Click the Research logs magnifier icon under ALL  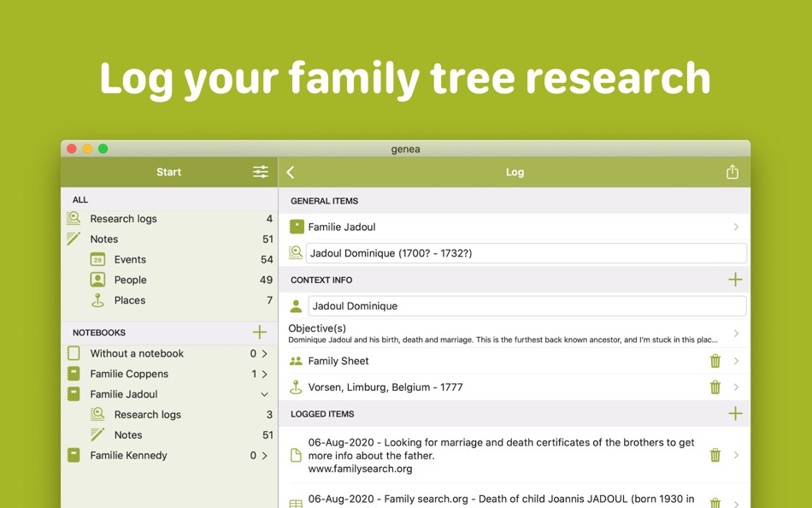[74, 218]
